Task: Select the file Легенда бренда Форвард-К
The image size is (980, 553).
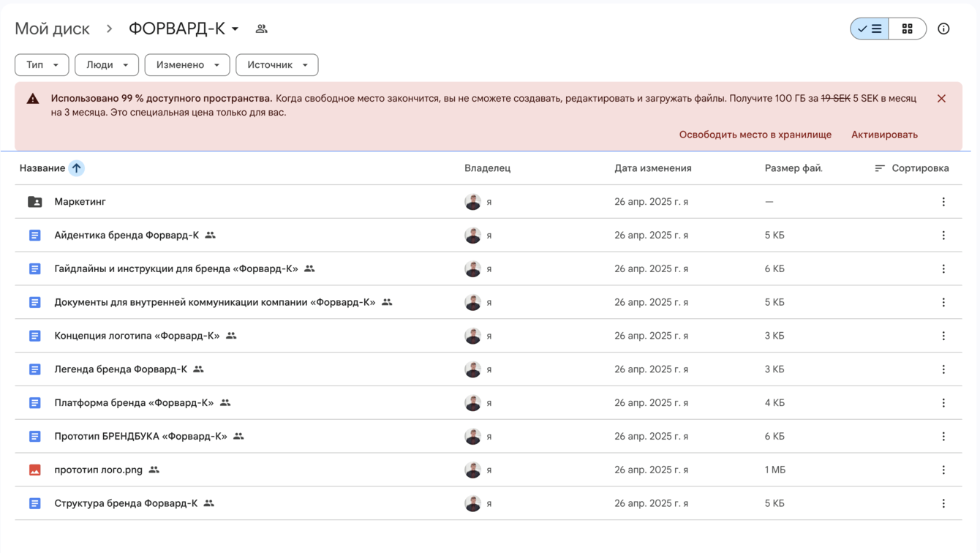Action: [121, 369]
